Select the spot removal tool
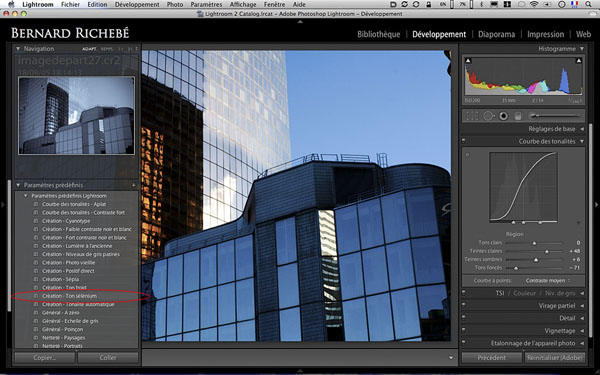 pos(488,116)
